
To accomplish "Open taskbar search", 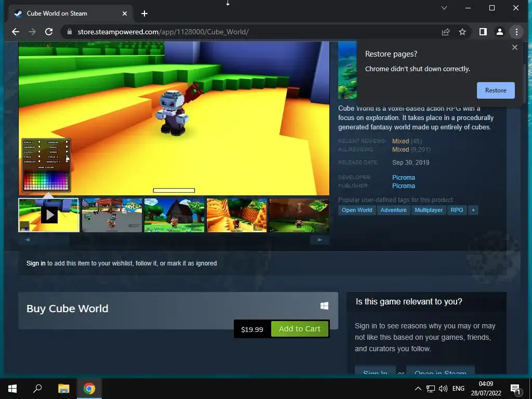I will pos(37,389).
